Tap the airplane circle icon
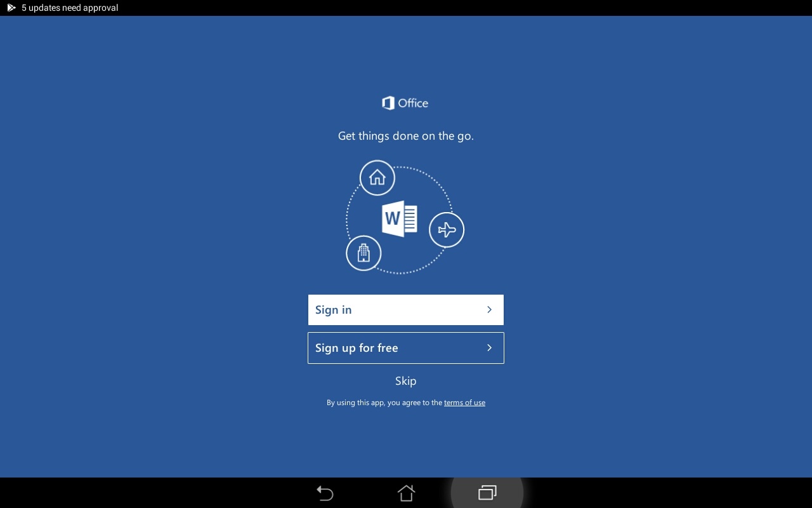The image size is (812, 508). (x=447, y=230)
